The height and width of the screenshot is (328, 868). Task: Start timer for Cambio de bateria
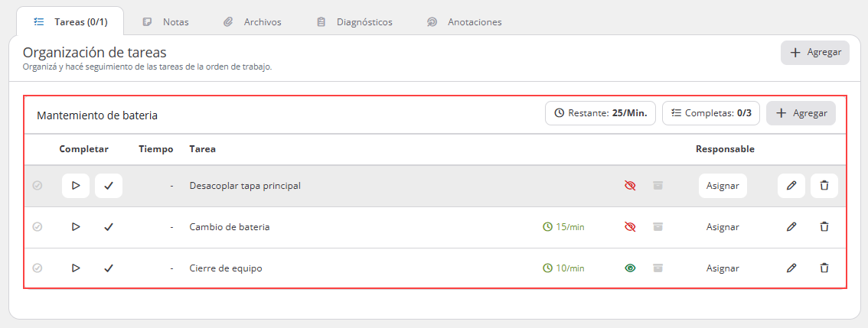(76, 227)
